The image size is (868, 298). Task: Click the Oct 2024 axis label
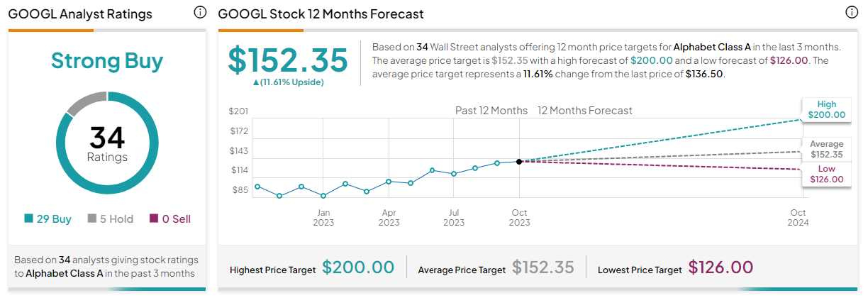tap(799, 217)
